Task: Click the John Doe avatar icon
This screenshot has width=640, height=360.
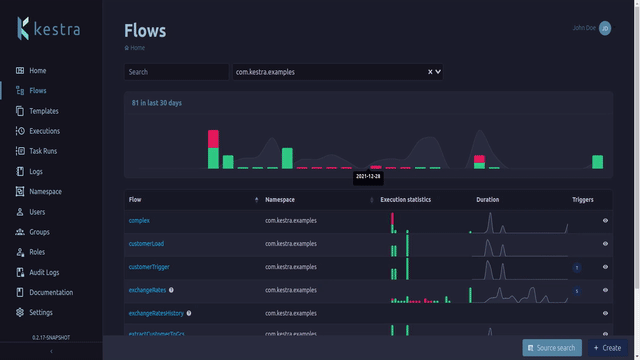Action: [605, 28]
